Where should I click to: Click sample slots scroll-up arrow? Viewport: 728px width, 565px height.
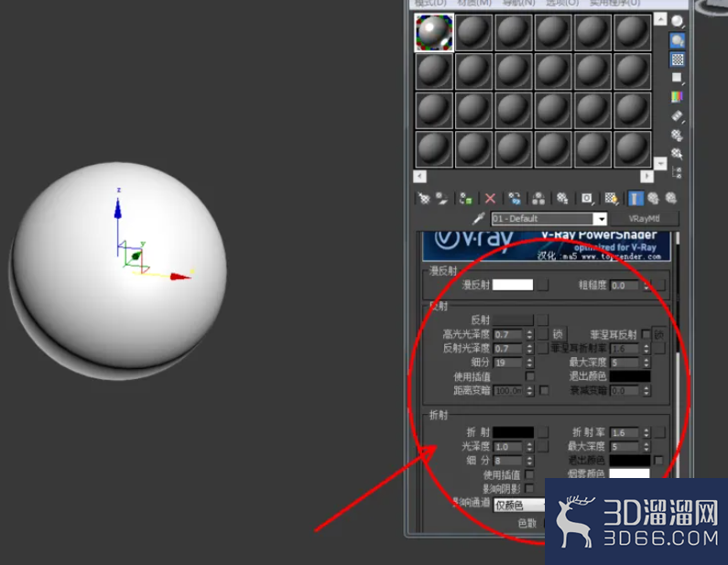point(659,19)
